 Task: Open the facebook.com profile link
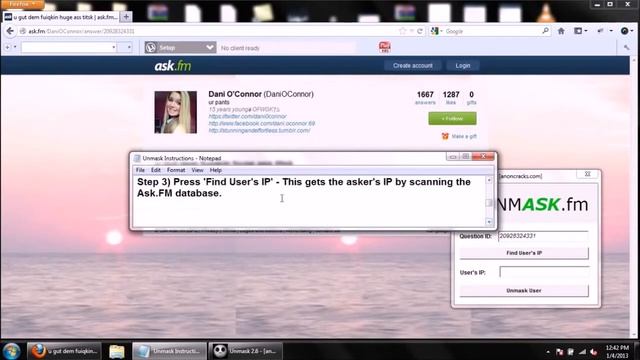pos(262,123)
